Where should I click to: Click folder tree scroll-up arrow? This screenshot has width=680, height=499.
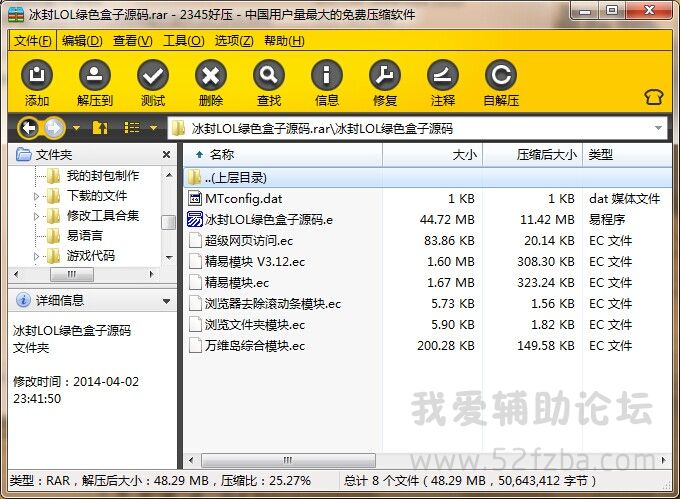click(x=169, y=175)
